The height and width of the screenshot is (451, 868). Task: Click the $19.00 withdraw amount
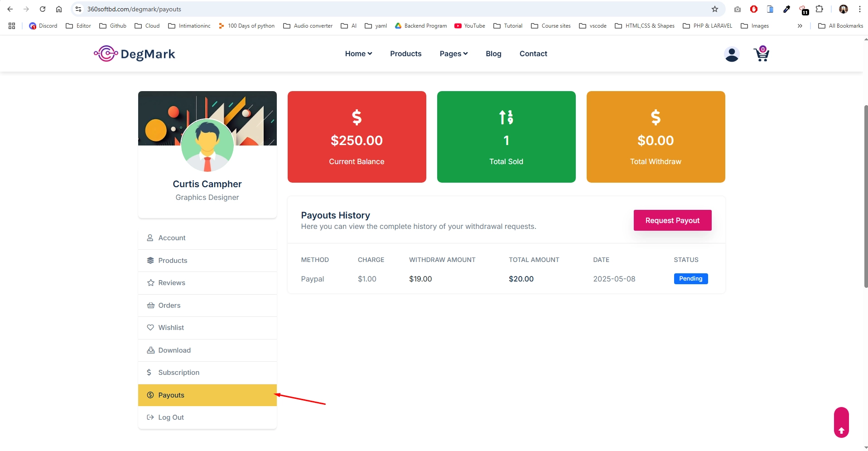(420, 279)
